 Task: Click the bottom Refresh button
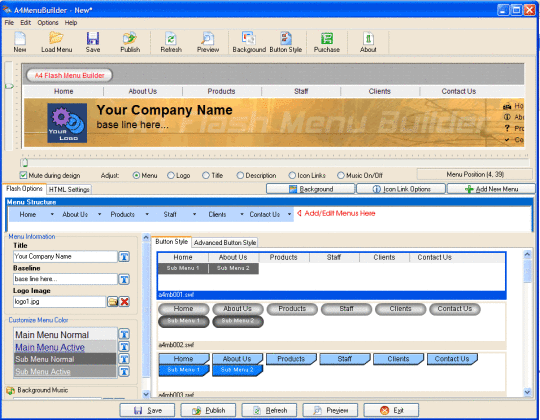tap(269, 410)
